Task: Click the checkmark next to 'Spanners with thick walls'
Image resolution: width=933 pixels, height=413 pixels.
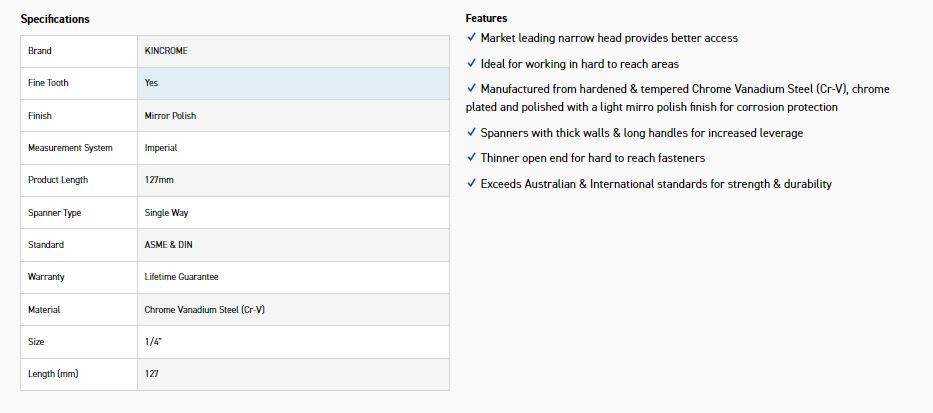Action: click(x=471, y=132)
